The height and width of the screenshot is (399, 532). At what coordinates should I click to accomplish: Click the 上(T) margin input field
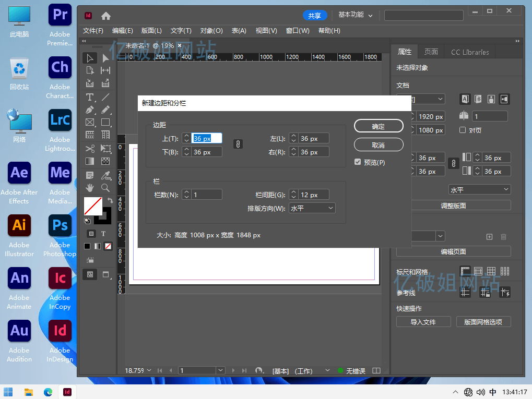(x=207, y=138)
